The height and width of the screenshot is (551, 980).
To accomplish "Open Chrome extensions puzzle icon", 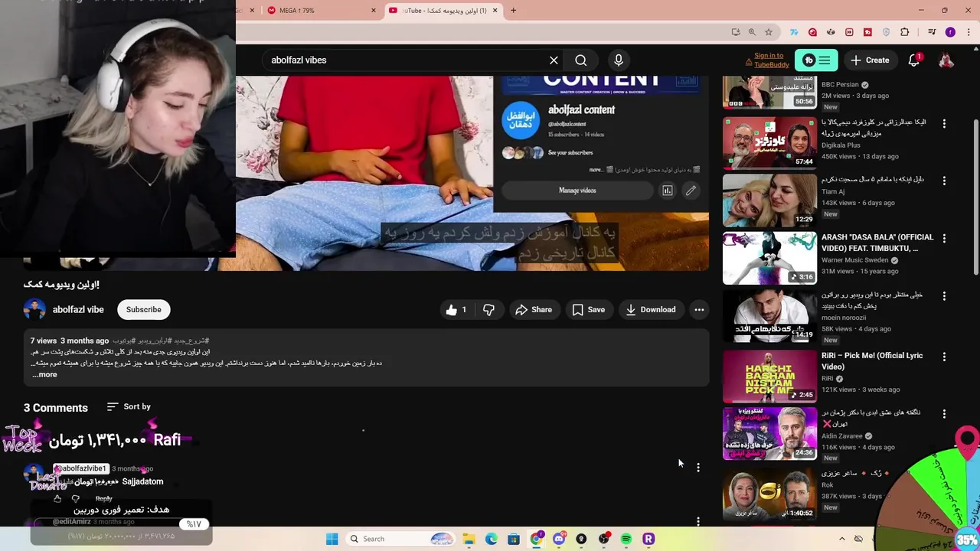I will (905, 32).
